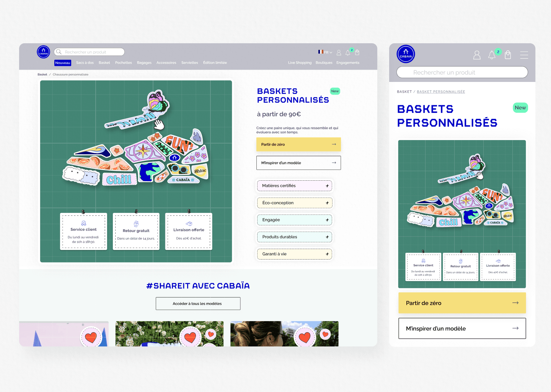The width and height of the screenshot is (551, 392).
Task: Click the Cabaïa logo in mobile header
Action: [406, 54]
